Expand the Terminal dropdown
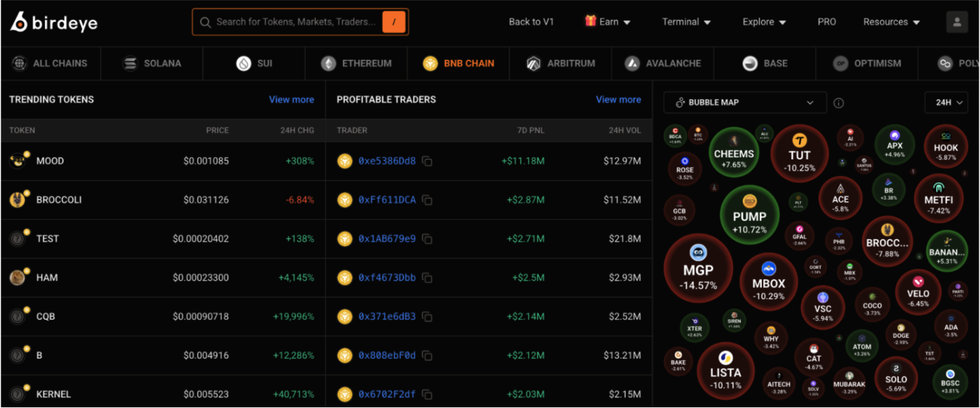Image resolution: width=980 pixels, height=408 pixels. pyautogui.click(x=686, y=22)
